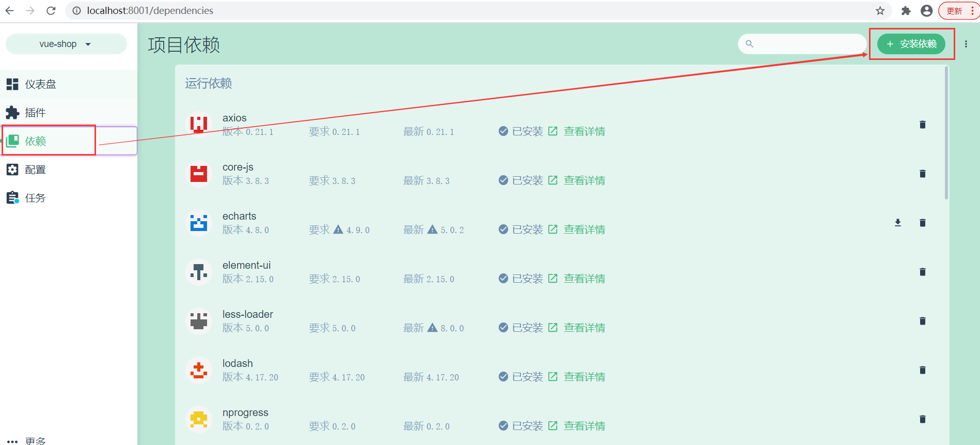Open the browser profile avatar icon
Screen dimensions: 980x445
point(927,10)
